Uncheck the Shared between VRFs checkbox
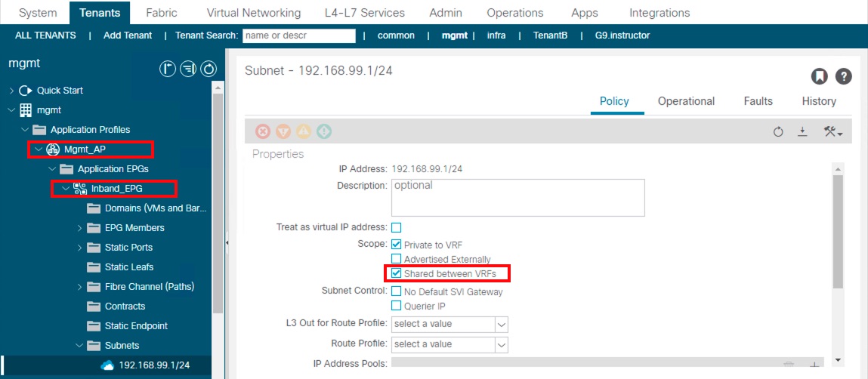Viewport: 868px width, 379px height. pyautogui.click(x=397, y=273)
